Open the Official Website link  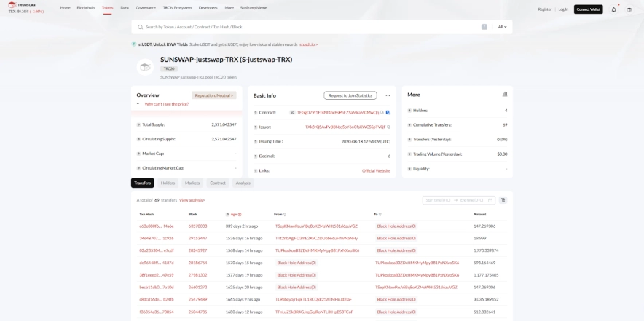point(376,170)
